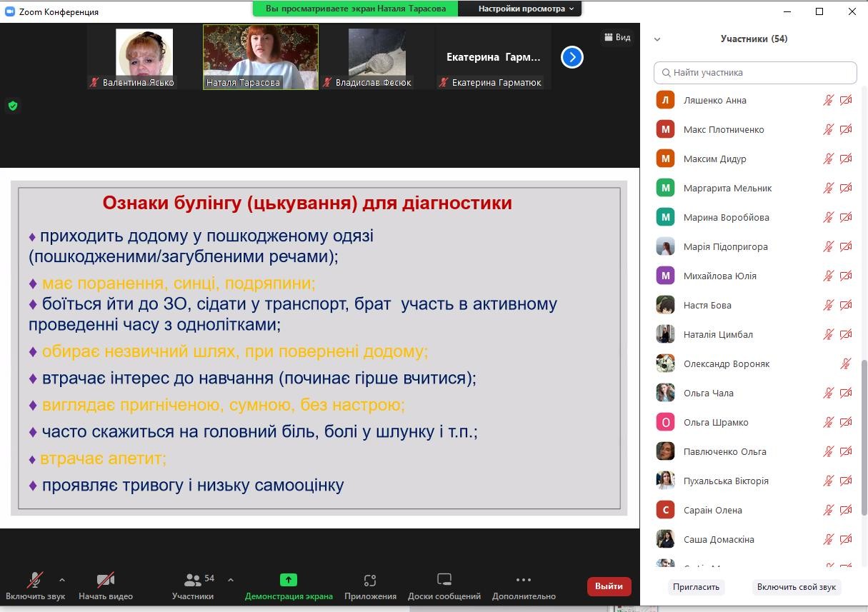Click the blue next-videos arrow button

click(572, 57)
